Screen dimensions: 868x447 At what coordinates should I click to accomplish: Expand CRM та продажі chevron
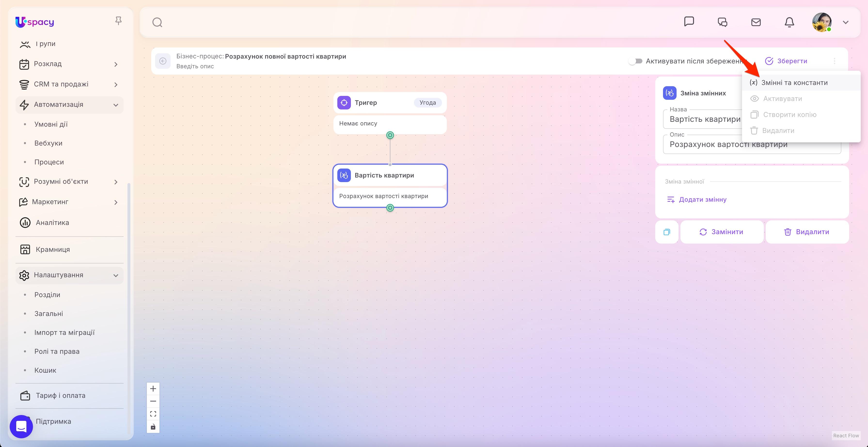(116, 84)
